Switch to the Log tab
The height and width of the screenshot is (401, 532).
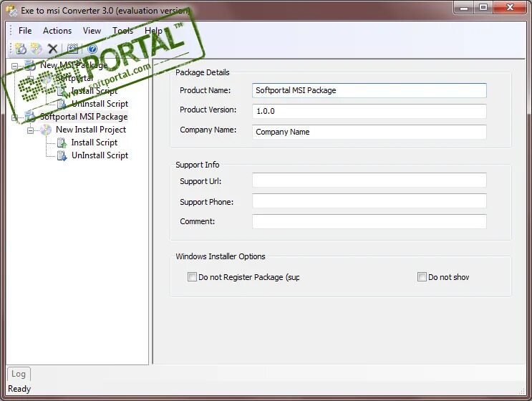[19, 374]
